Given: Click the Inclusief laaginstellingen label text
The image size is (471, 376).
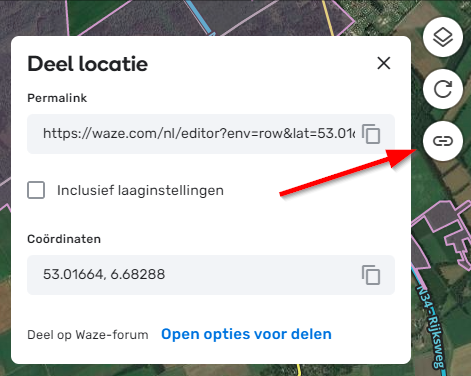Looking at the screenshot, I should [x=140, y=190].
